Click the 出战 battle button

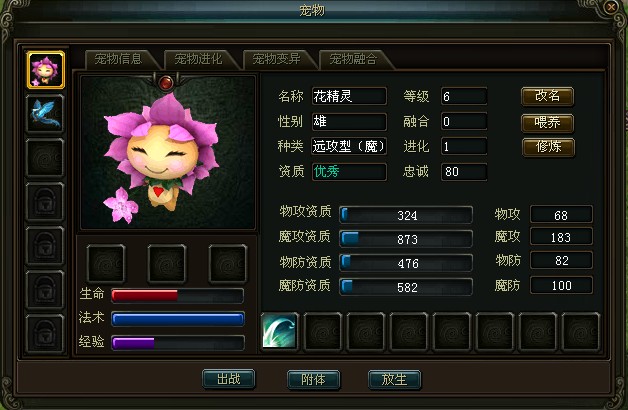coord(229,379)
